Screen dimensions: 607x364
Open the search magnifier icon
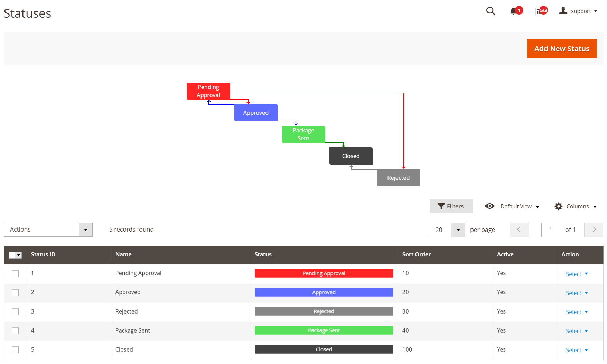pyautogui.click(x=491, y=11)
